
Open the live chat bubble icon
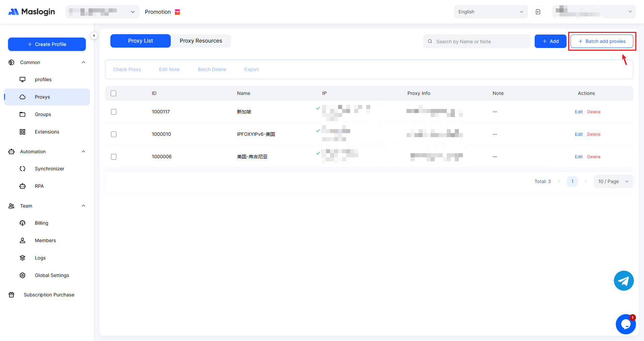pos(626,324)
